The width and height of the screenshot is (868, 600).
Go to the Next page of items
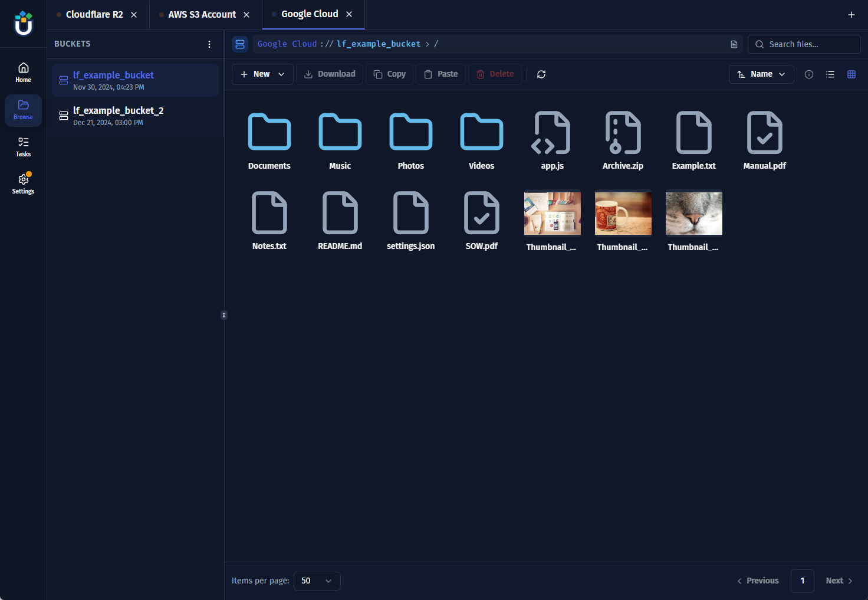pyautogui.click(x=838, y=581)
